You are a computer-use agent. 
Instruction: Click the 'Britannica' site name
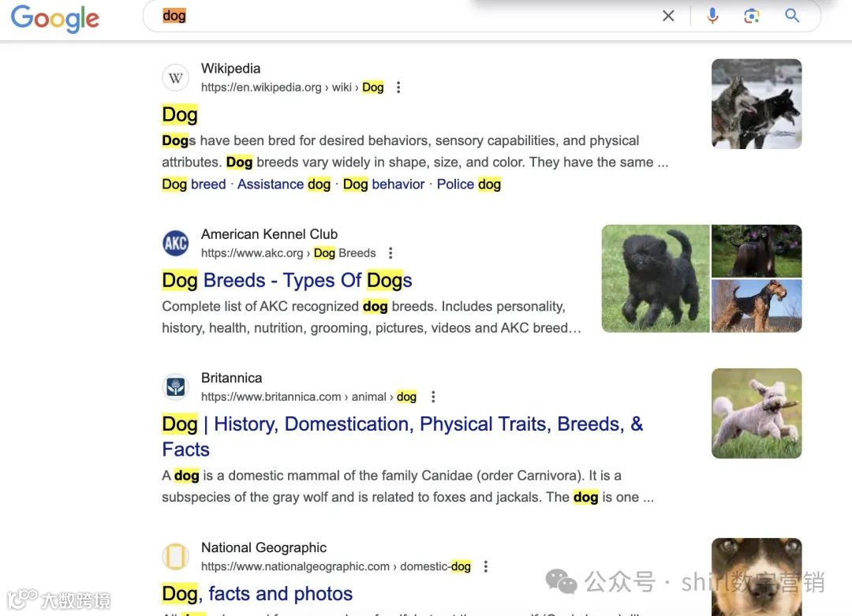(231, 378)
